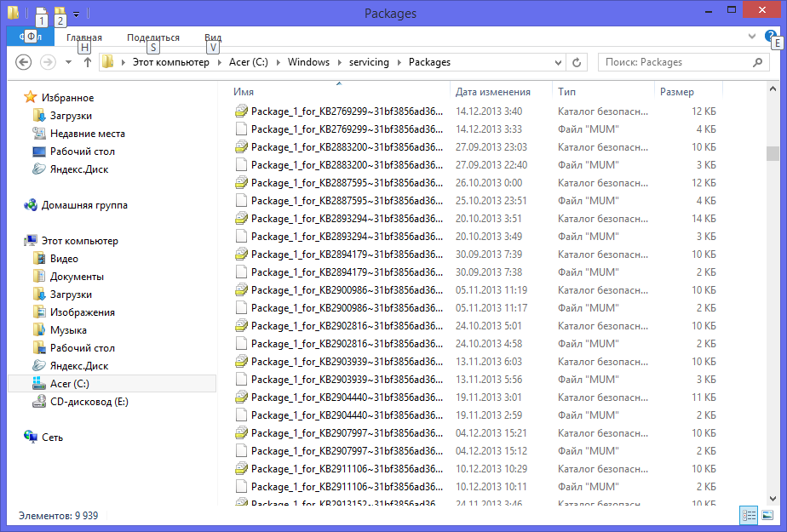Image resolution: width=787 pixels, height=532 pixels.
Task: Select KB2887595 MUM file icon
Action: (x=241, y=201)
